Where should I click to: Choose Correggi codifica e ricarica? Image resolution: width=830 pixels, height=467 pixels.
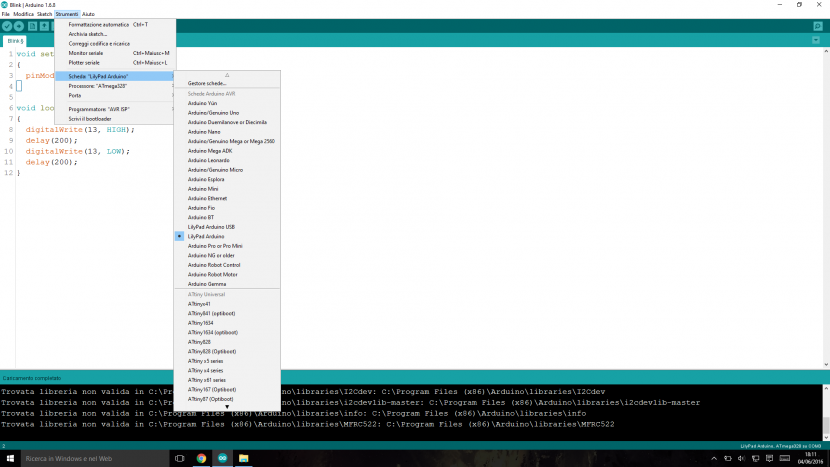point(115,43)
